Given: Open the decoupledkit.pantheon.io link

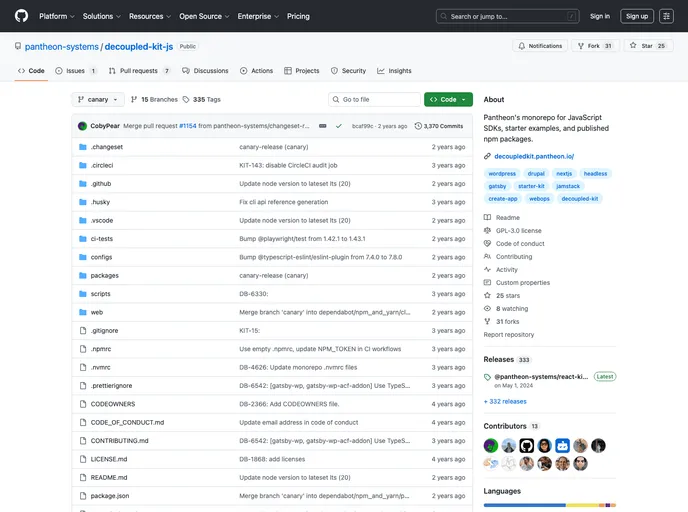Looking at the screenshot, I should (x=534, y=156).
